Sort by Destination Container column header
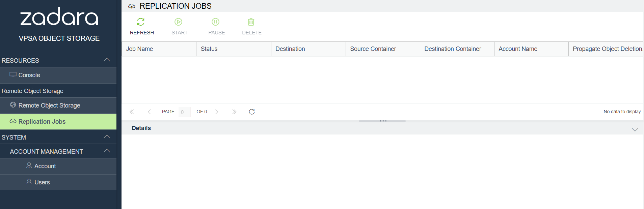Screen dimensions: 644x209 click(x=457, y=49)
